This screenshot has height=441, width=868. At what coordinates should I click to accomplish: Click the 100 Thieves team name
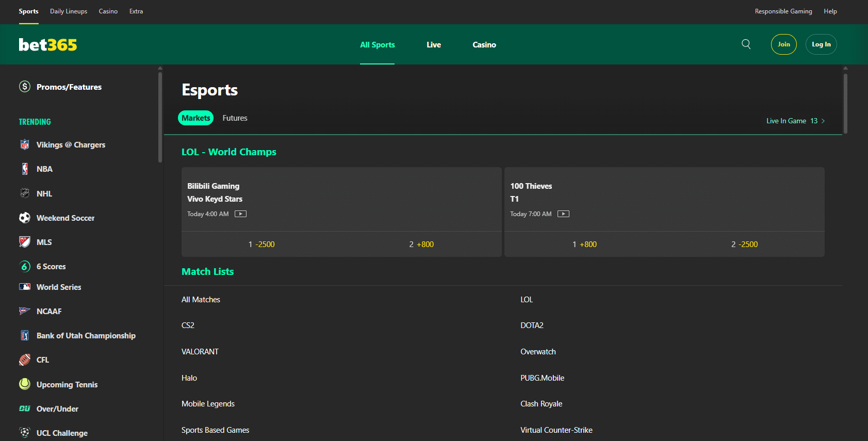coord(531,186)
